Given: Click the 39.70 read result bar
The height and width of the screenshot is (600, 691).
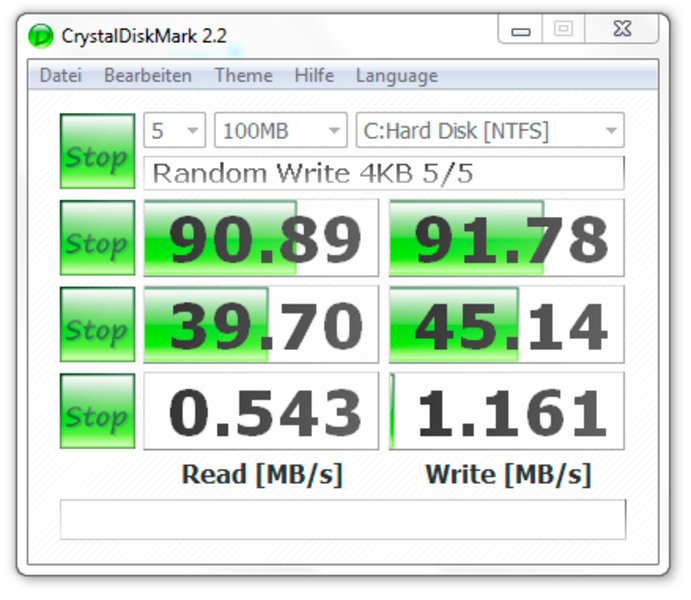Looking at the screenshot, I should click(261, 324).
